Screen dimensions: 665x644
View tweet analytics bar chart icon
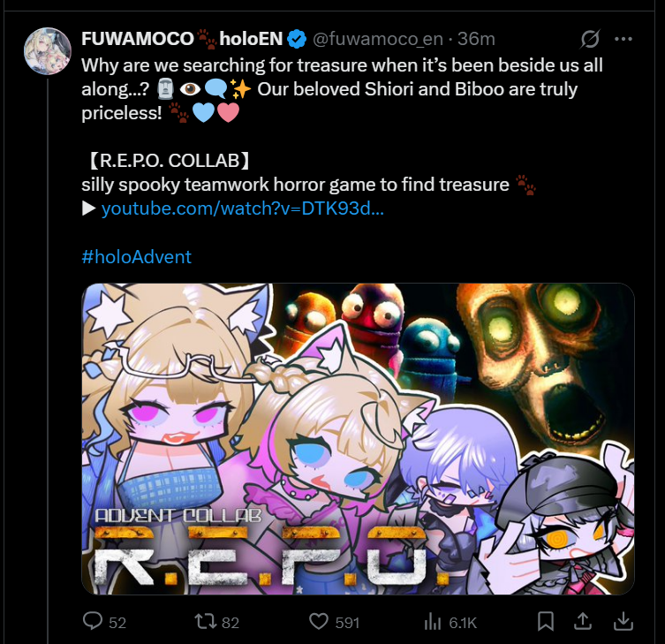click(x=433, y=622)
